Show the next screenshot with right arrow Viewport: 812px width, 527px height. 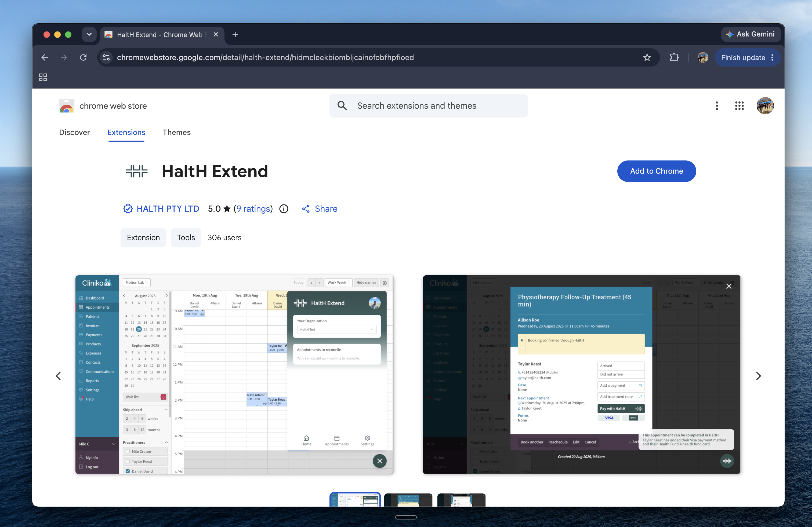[758, 376]
